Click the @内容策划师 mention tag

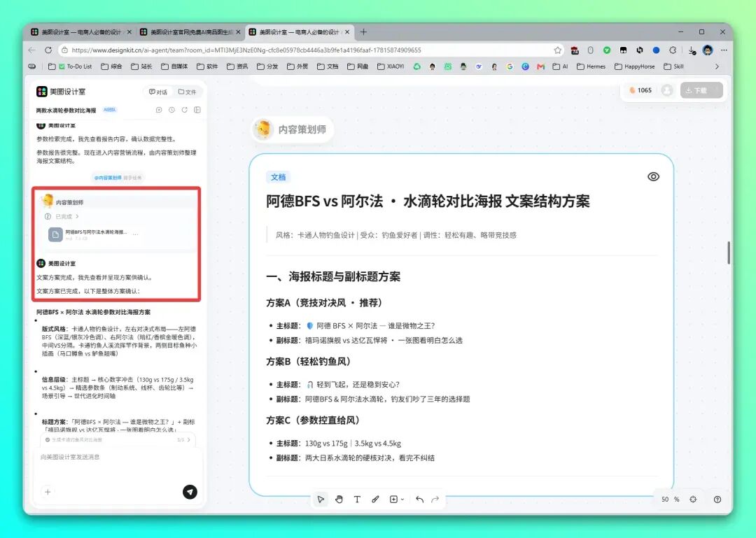point(108,178)
